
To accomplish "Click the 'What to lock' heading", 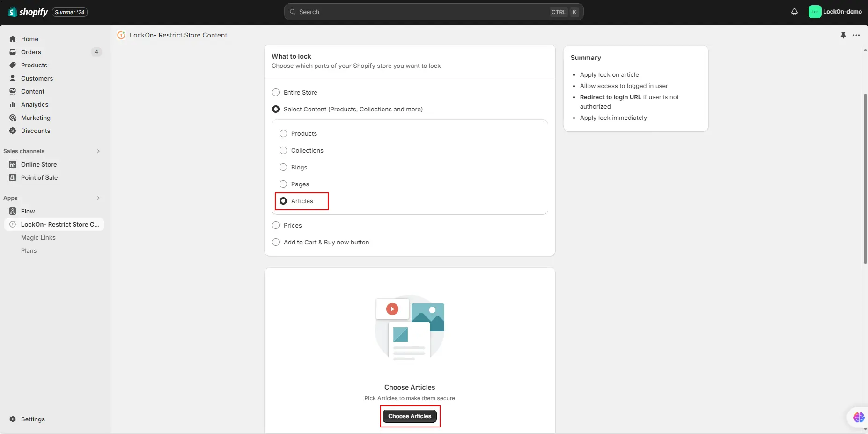I will (x=291, y=56).
